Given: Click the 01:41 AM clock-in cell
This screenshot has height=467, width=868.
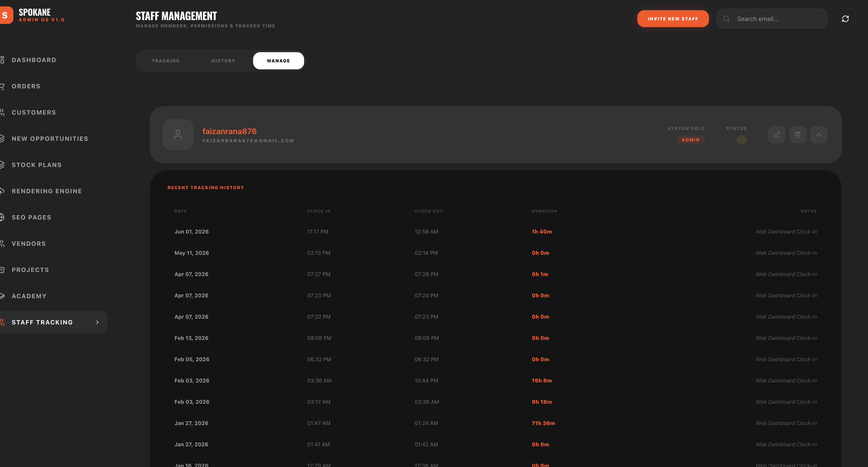Looking at the screenshot, I should click(318, 445).
